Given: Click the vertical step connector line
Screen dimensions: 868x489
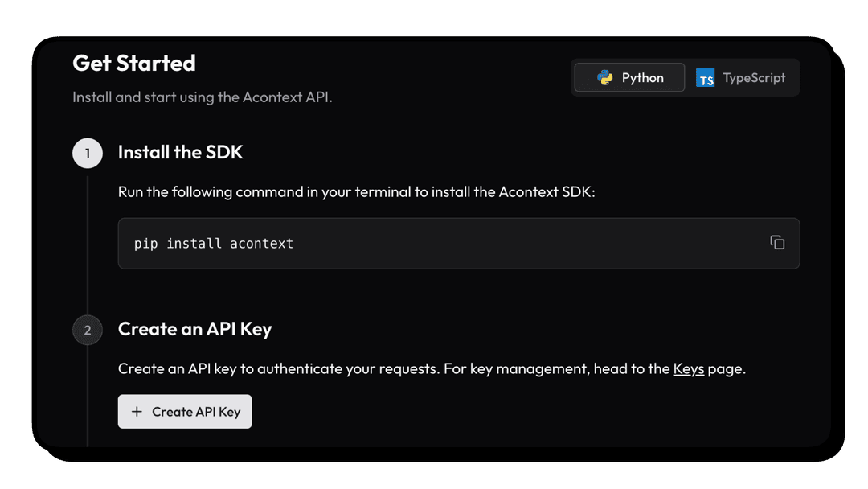Looking at the screenshot, I should click(x=88, y=241).
